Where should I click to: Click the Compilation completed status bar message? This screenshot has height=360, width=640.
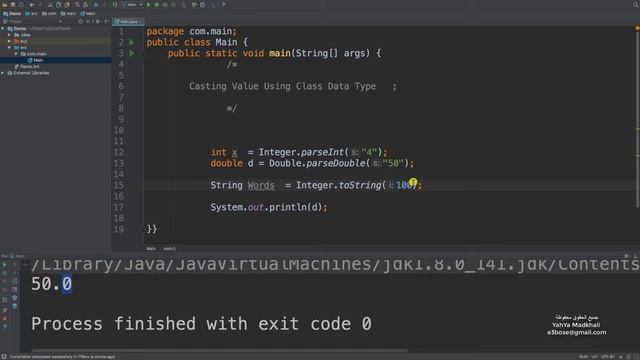coord(62,357)
